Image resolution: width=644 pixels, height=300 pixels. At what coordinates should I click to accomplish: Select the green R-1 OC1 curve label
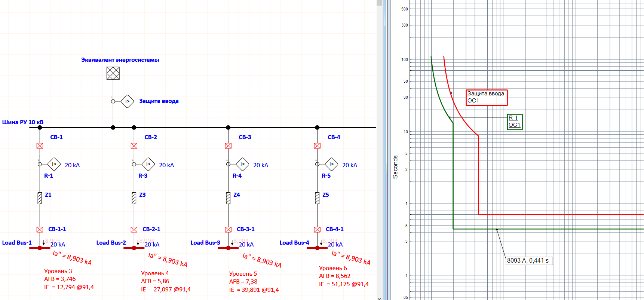(x=515, y=122)
